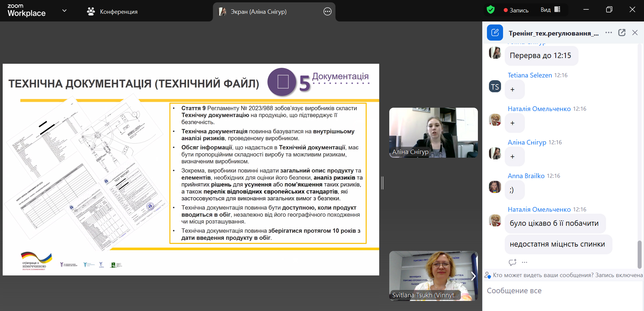
Task: Click the chat panel vertical scrollbar
Action: click(x=640, y=254)
